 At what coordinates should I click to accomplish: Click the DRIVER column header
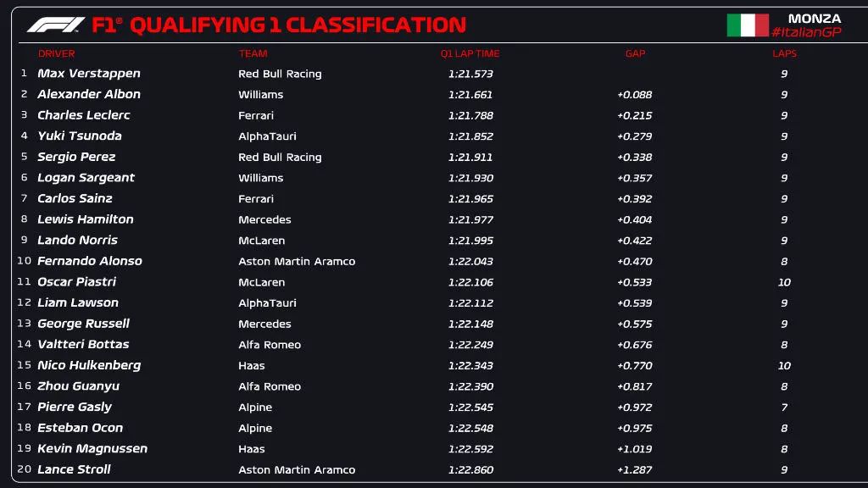(56, 53)
